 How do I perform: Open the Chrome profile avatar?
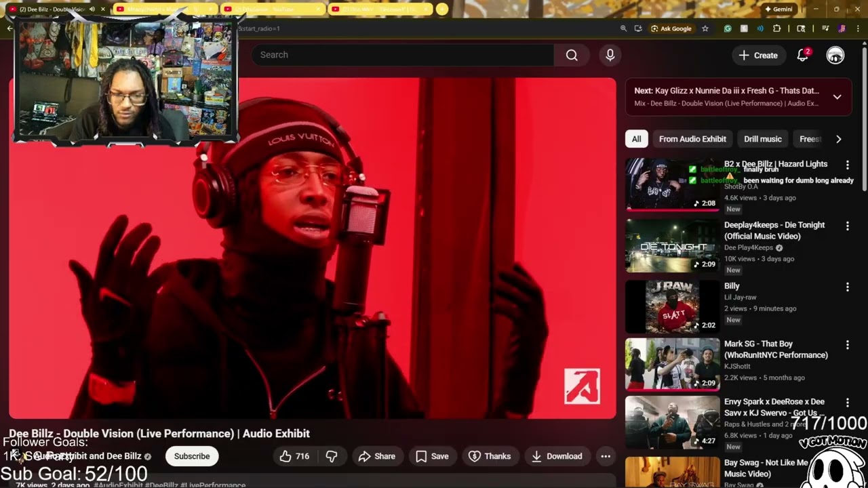coord(842,28)
